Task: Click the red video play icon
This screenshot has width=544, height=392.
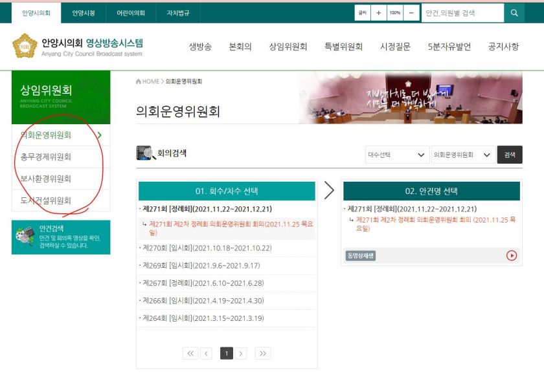Action: (x=512, y=256)
